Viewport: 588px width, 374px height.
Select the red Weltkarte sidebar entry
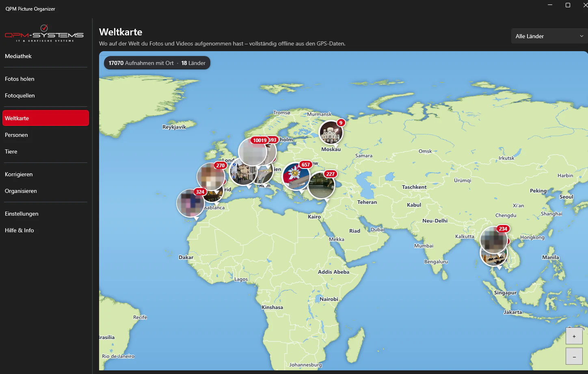[45, 118]
